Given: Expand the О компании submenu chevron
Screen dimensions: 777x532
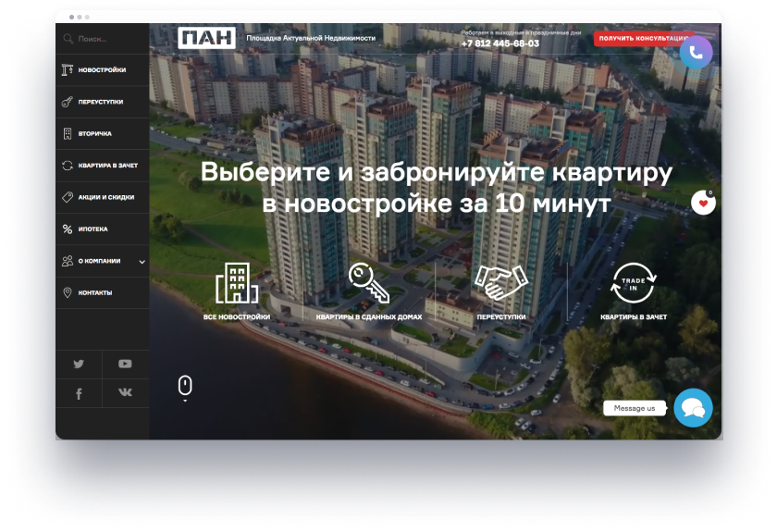Looking at the screenshot, I should (142, 261).
